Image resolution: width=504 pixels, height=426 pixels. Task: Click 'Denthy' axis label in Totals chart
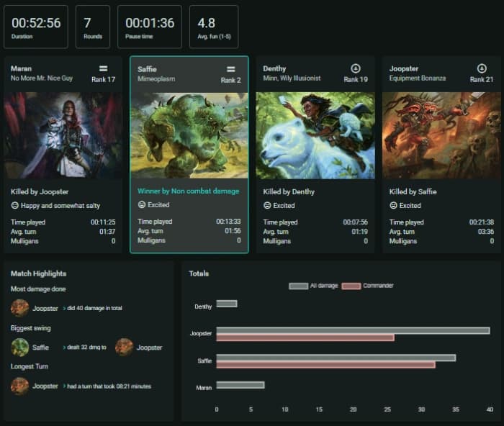[203, 307]
